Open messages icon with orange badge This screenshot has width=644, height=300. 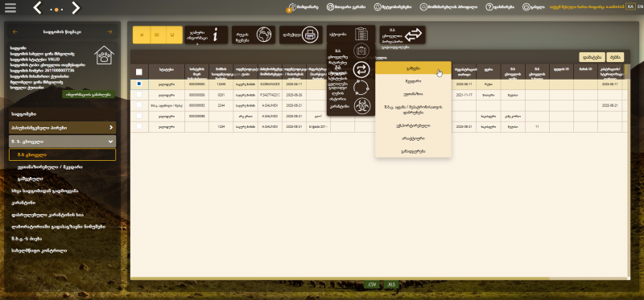[x=291, y=7]
